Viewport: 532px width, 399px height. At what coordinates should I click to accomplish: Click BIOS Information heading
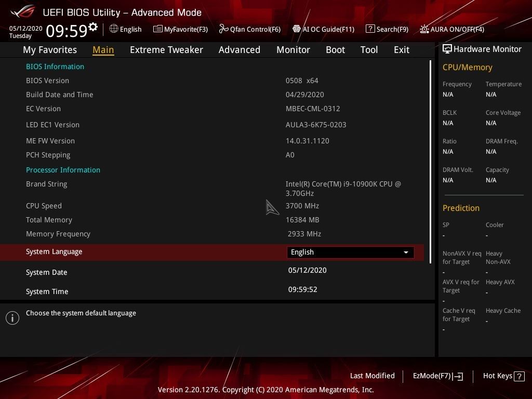click(x=55, y=66)
